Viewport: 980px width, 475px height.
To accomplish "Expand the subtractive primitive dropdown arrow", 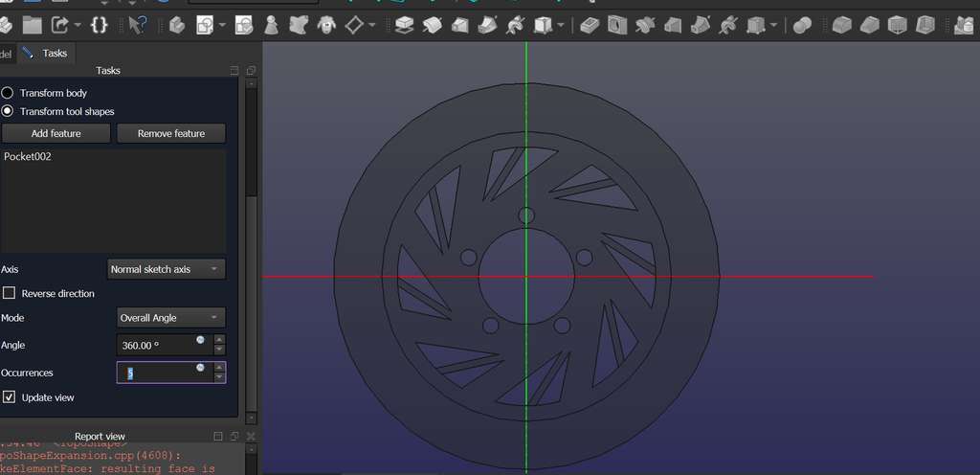I will (x=773, y=25).
